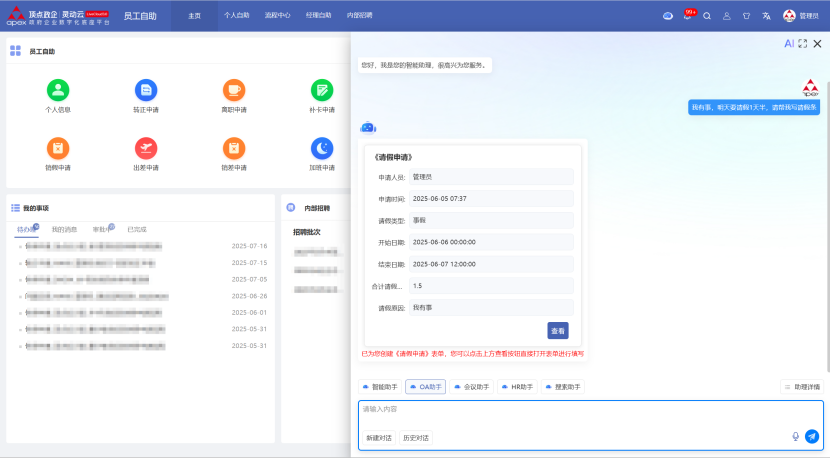Click the 出差申请 business trip icon

(x=146, y=148)
